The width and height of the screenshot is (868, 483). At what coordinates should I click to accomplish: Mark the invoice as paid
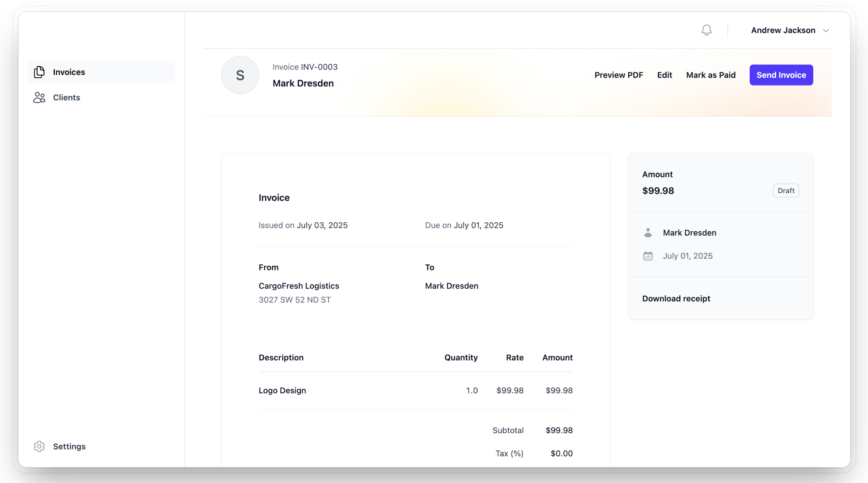click(711, 75)
